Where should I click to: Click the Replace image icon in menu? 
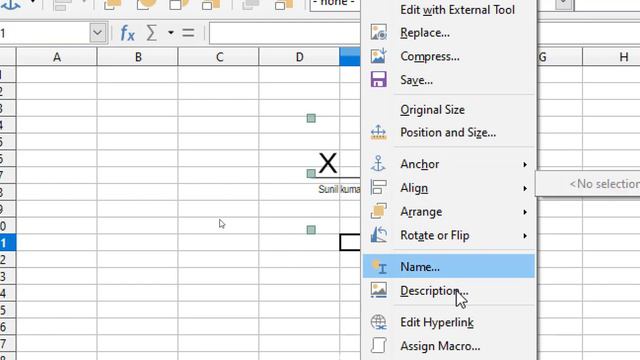click(378, 33)
